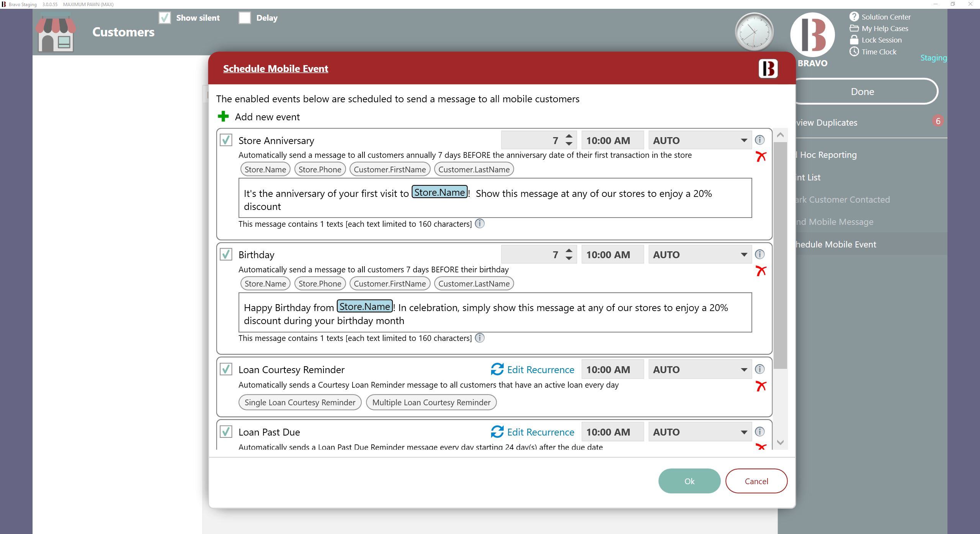This screenshot has height=534, width=980.
Task: Click the green plus Add new event icon
Action: click(223, 116)
